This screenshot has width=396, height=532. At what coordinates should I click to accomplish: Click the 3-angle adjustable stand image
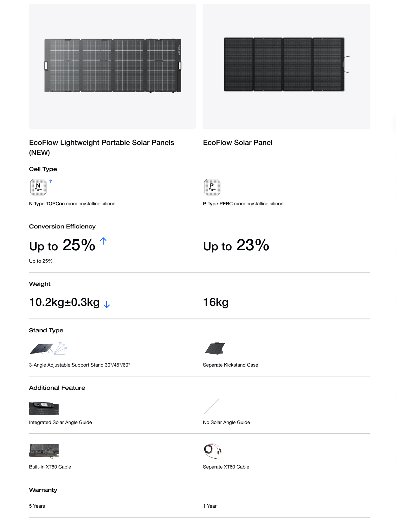pyautogui.click(x=48, y=348)
